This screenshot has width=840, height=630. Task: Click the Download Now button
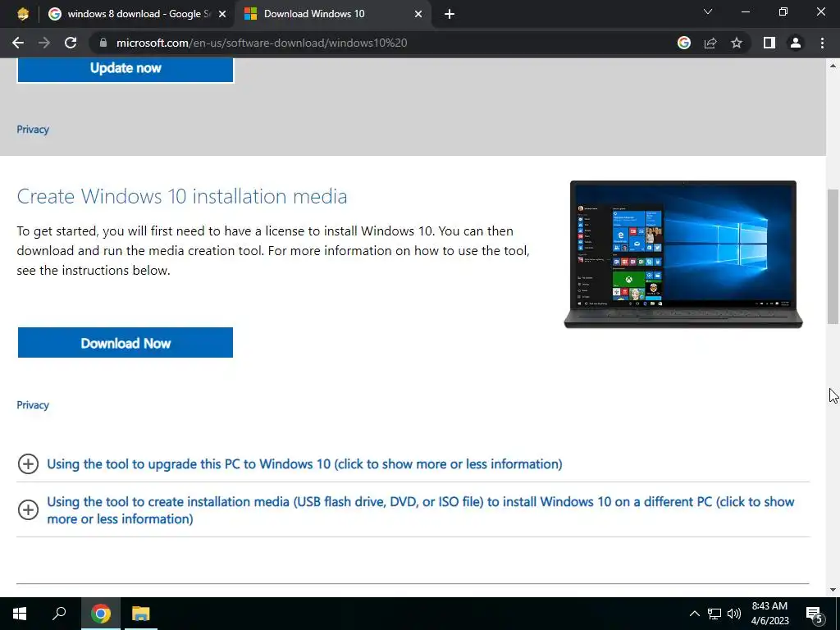[x=126, y=343]
